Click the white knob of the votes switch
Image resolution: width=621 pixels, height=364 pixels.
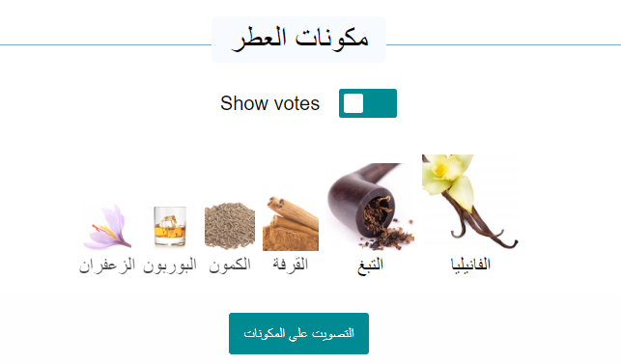pos(353,103)
